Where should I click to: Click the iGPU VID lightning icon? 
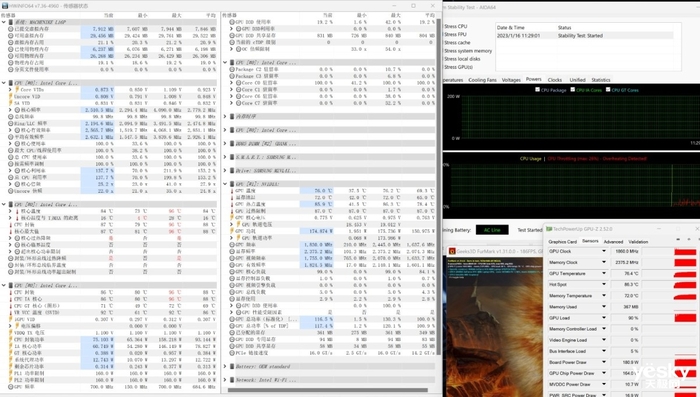(11, 319)
